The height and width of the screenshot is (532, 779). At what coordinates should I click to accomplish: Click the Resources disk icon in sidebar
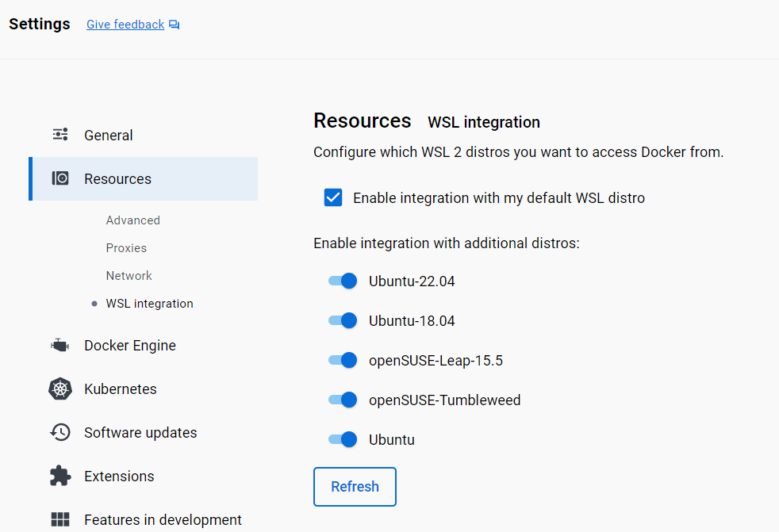tap(60, 178)
